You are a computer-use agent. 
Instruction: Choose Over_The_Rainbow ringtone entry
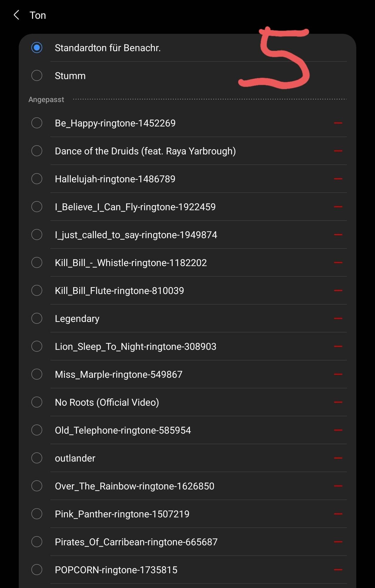(134, 486)
